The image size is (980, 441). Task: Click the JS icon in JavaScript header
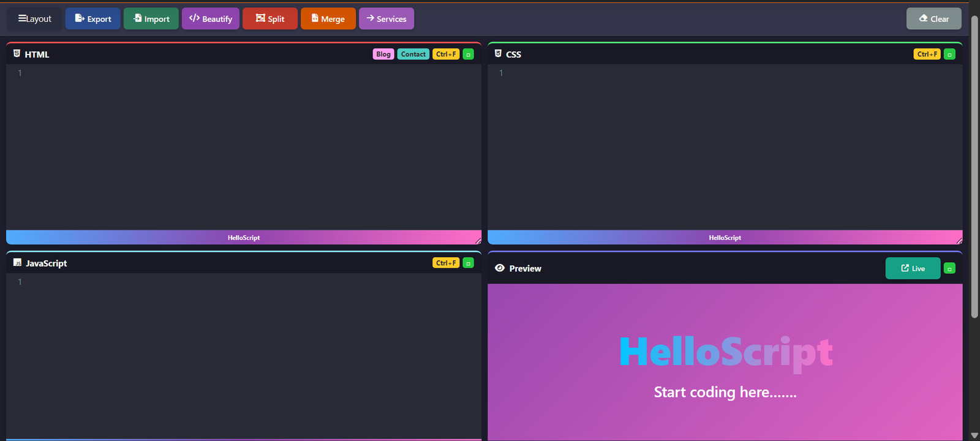pyautogui.click(x=17, y=263)
